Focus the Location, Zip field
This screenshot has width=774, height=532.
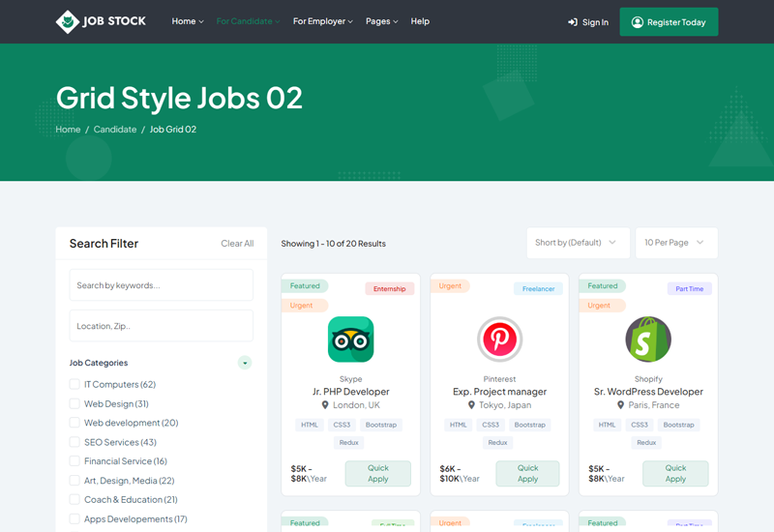tap(162, 326)
